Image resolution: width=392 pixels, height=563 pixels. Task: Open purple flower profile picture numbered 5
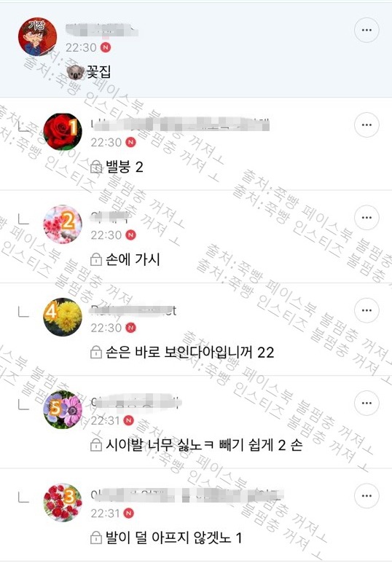pos(63,409)
